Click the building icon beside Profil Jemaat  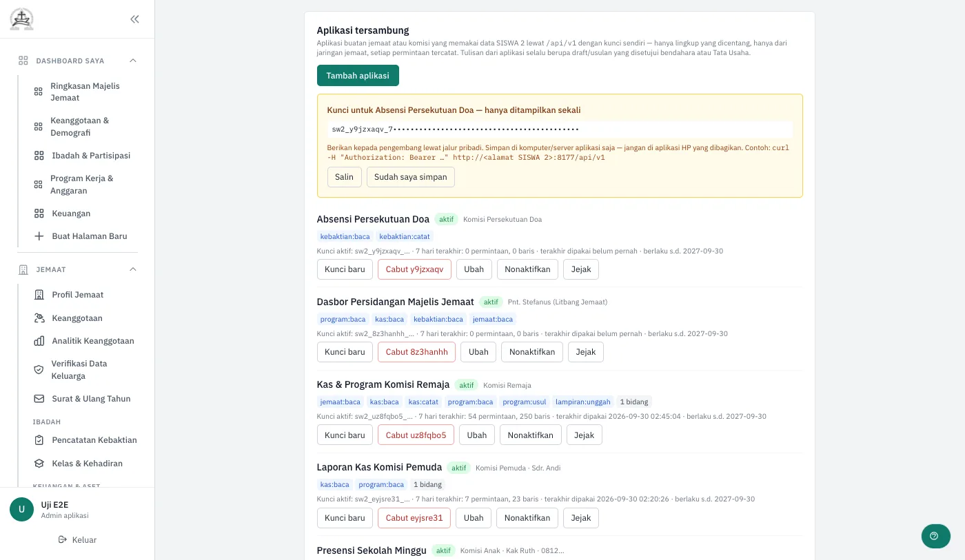click(39, 295)
